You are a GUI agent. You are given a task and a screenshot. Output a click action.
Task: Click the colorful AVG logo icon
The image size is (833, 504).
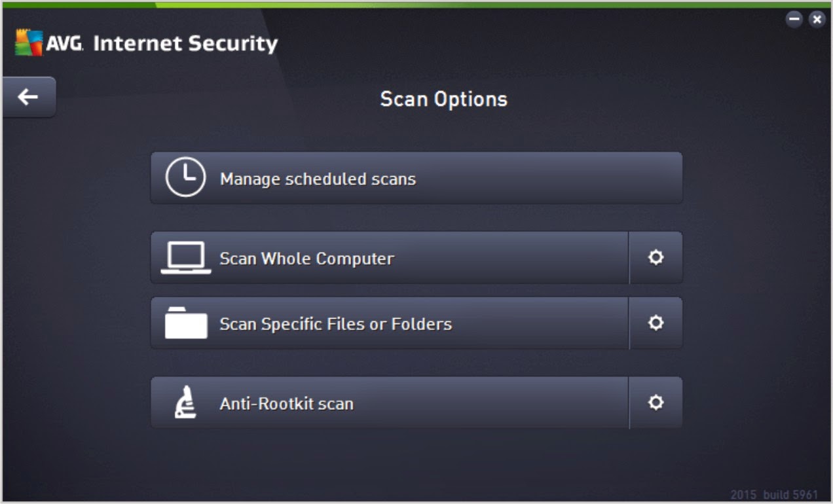tap(29, 43)
